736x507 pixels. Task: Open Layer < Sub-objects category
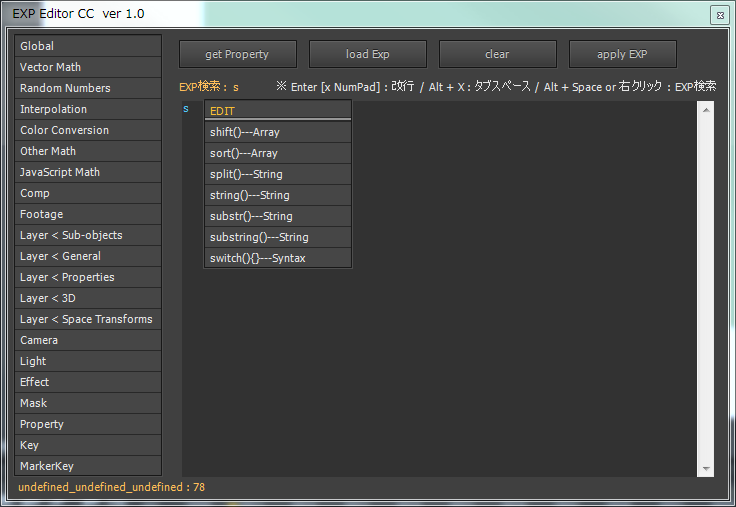(x=88, y=235)
